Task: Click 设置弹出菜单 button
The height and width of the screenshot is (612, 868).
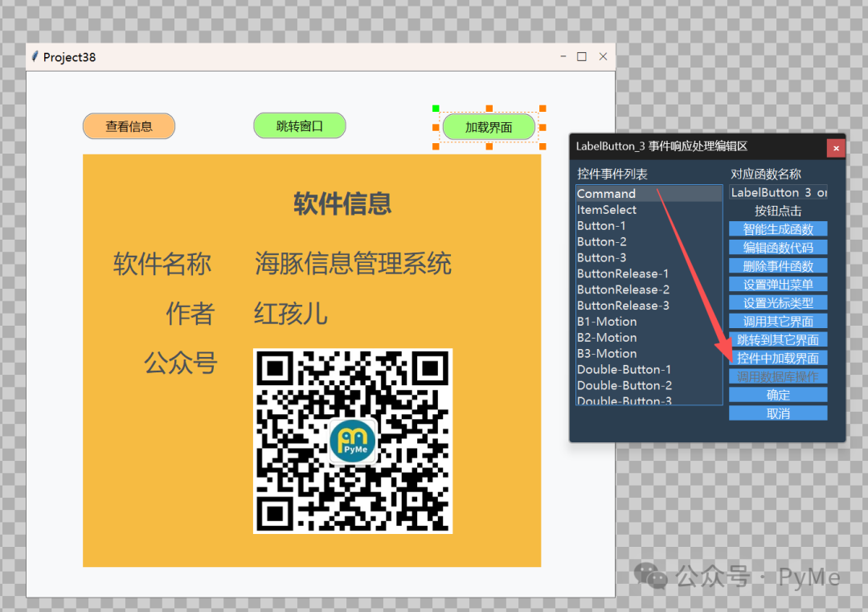Action: point(778,284)
